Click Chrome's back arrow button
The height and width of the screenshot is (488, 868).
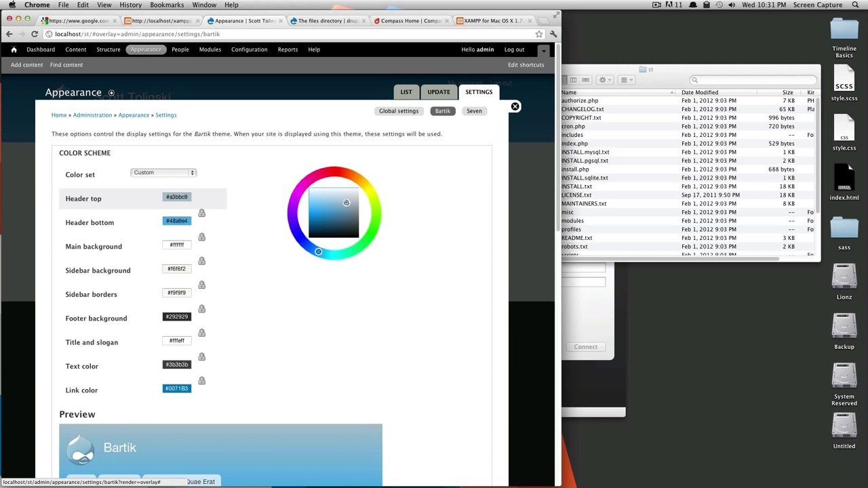pos(9,34)
